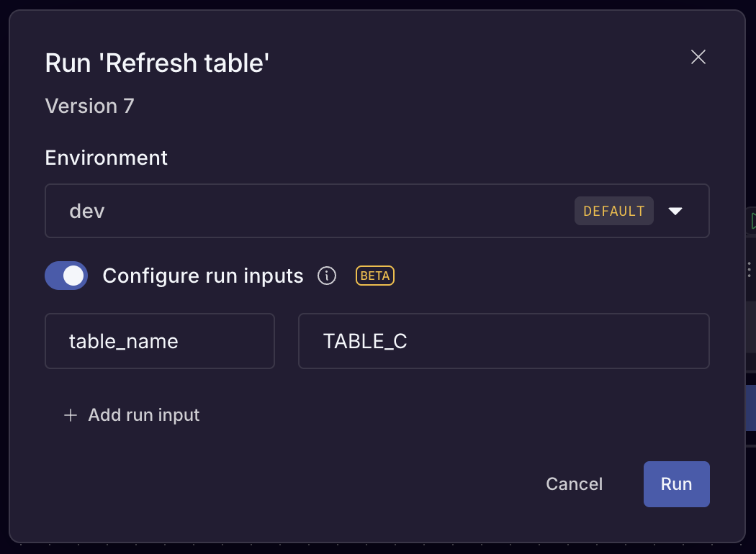This screenshot has height=554, width=756.
Task: Click the Version 7 label
Action: click(89, 106)
